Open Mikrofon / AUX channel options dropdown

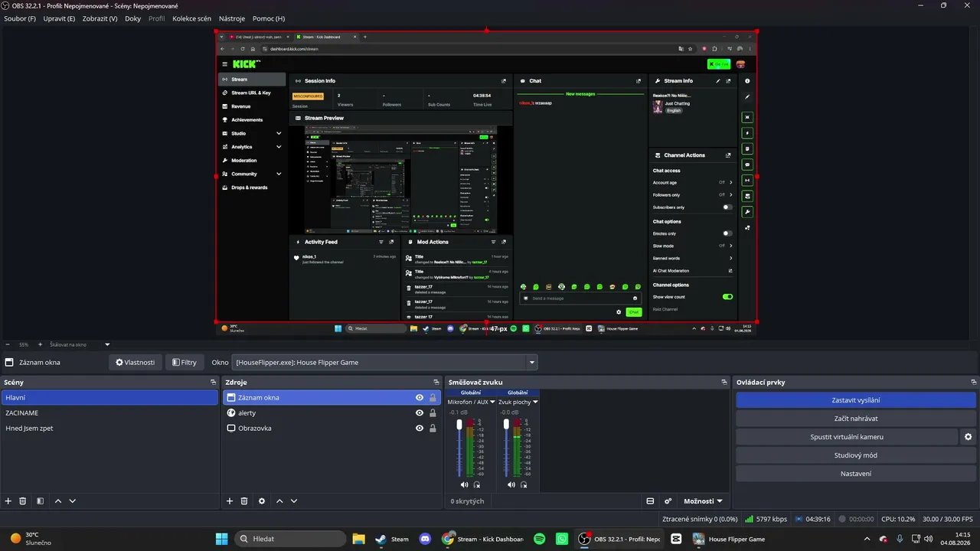[x=492, y=402]
